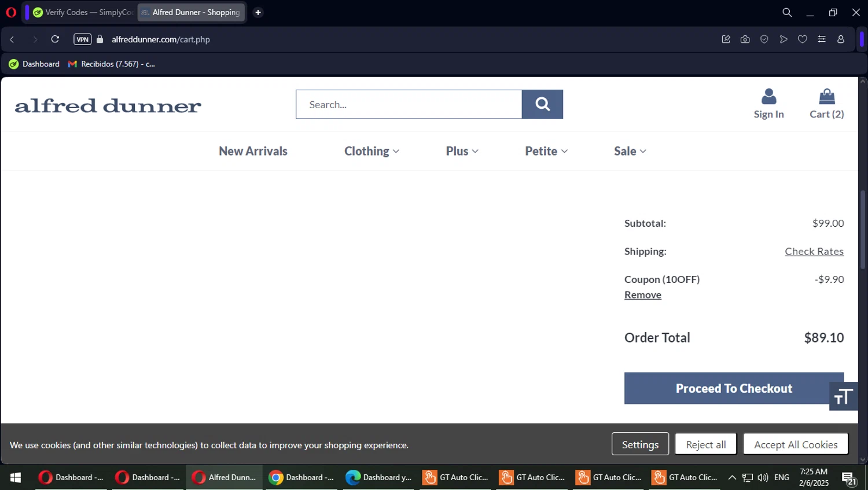This screenshot has width=868, height=490.
Task: Click Reject all cookies
Action: coord(706,444)
